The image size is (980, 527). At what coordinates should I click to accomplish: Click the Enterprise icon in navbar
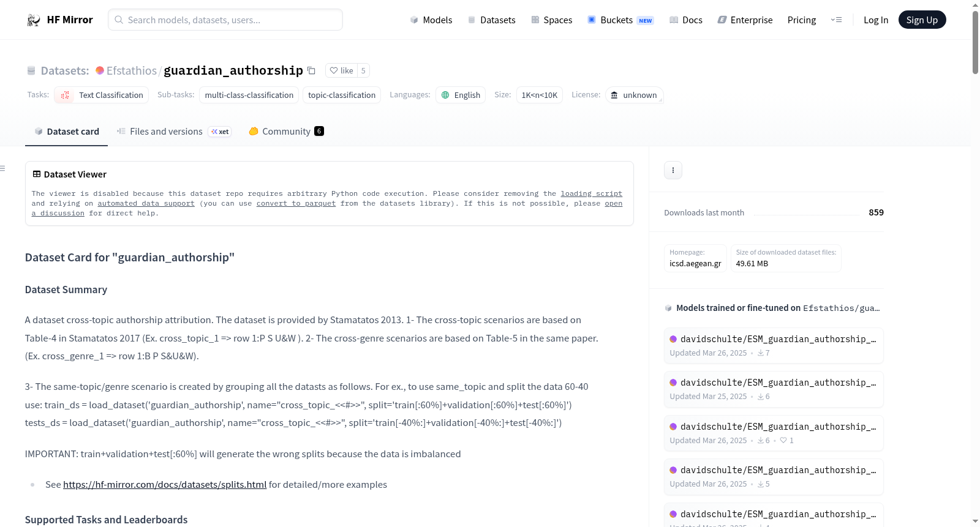pyautogui.click(x=722, y=20)
